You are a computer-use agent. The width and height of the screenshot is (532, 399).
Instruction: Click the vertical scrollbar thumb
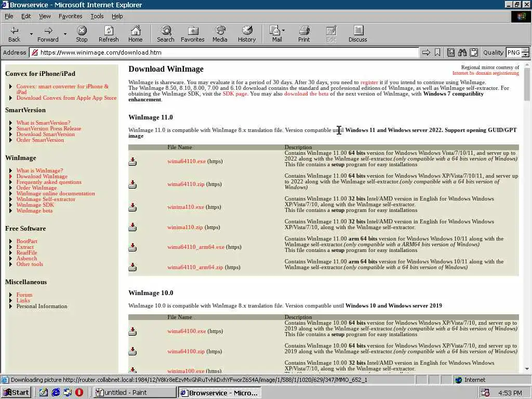(527, 84)
